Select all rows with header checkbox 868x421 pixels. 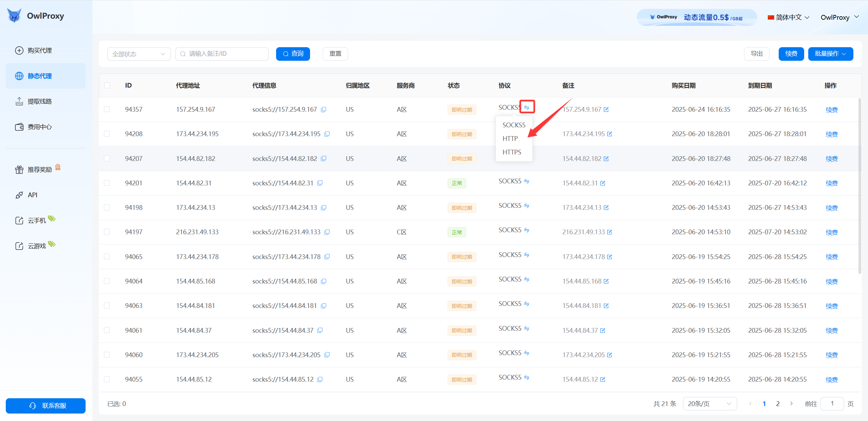(107, 86)
